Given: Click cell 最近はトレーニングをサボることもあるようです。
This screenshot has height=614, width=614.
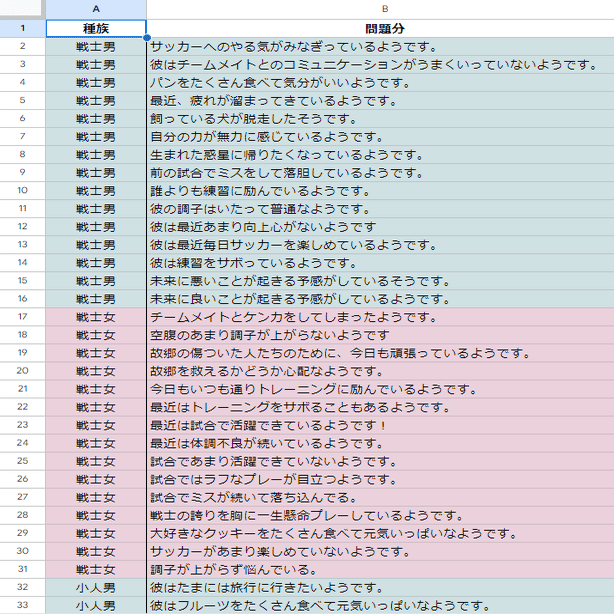Looking at the screenshot, I should 380,407.
